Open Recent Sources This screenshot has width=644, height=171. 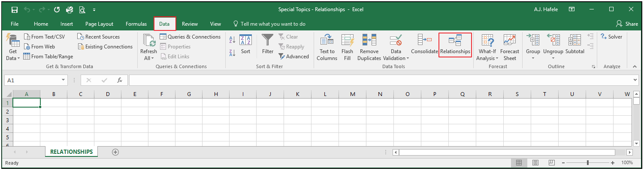click(99, 37)
